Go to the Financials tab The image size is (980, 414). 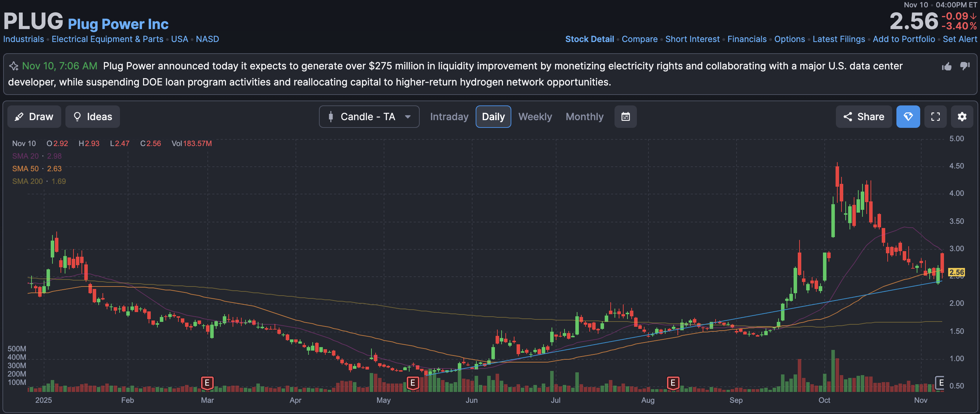746,39
